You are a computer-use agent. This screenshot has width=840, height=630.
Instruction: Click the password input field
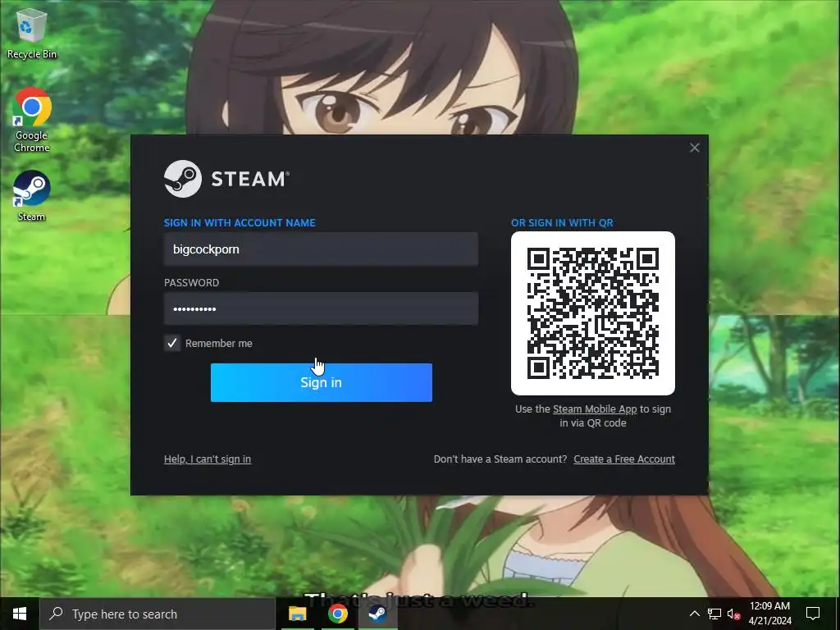coord(321,308)
